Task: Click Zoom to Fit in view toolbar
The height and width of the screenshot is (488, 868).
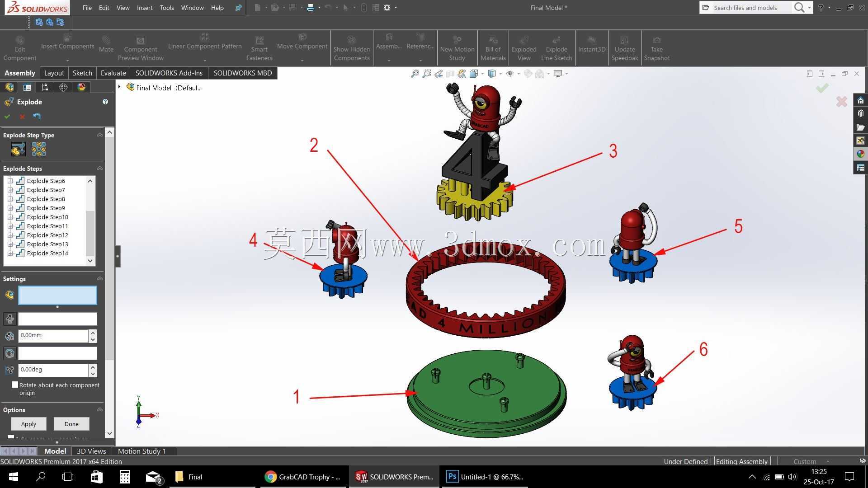Action: [415, 74]
